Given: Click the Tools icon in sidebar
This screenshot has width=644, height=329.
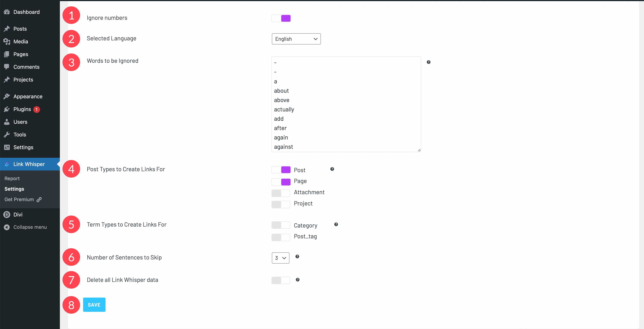Looking at the screenshot, I should tap(6, 134).
